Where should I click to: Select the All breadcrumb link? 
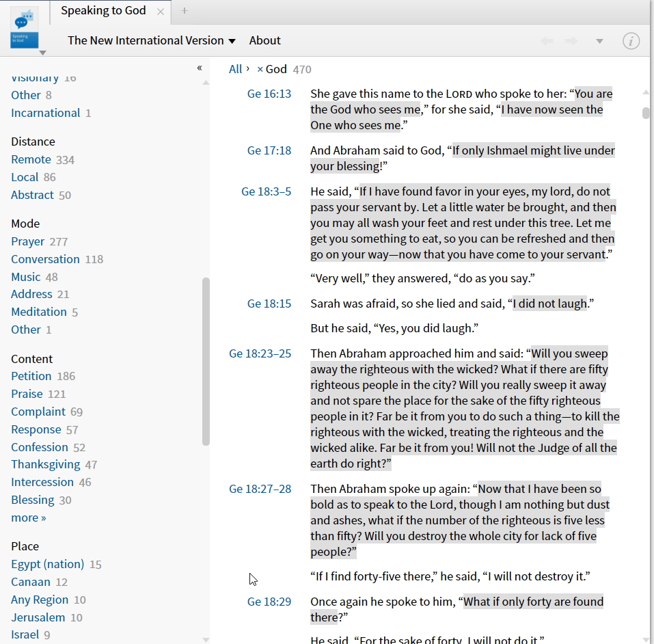235,69
